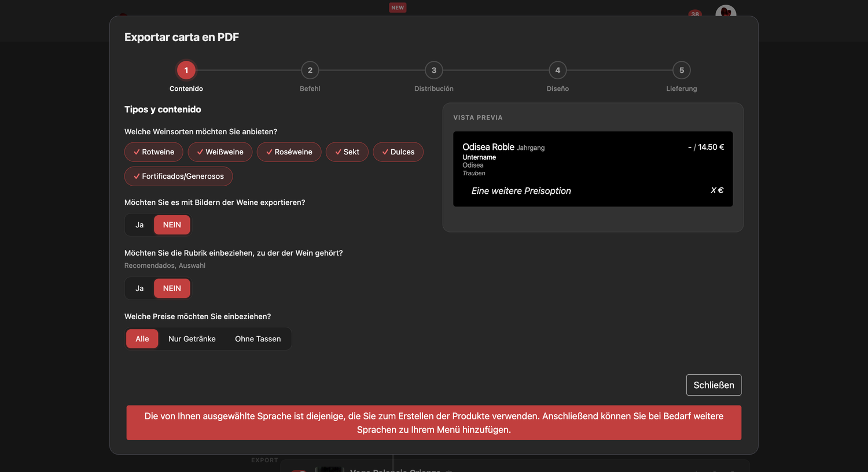Choose Ja for including the wine's Rubrik
868x472 pixels.
[x=139, y=289]
